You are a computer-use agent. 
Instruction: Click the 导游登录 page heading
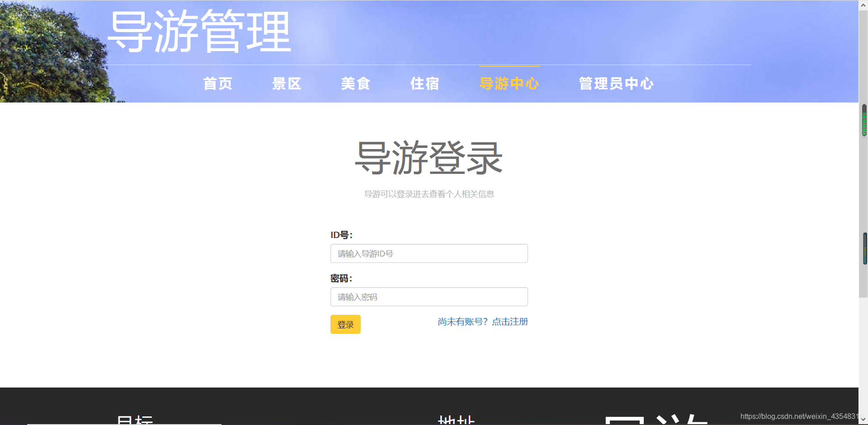click(429, 158)
